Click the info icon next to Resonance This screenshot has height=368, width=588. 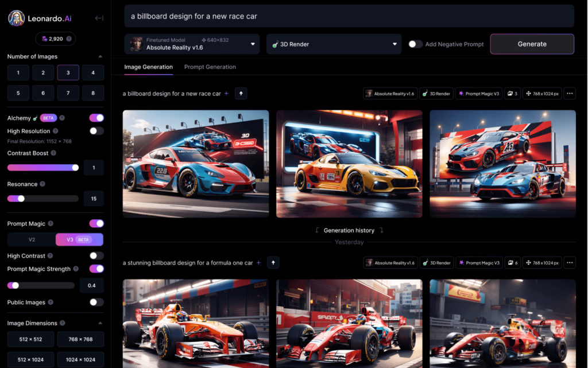(42, 184)
